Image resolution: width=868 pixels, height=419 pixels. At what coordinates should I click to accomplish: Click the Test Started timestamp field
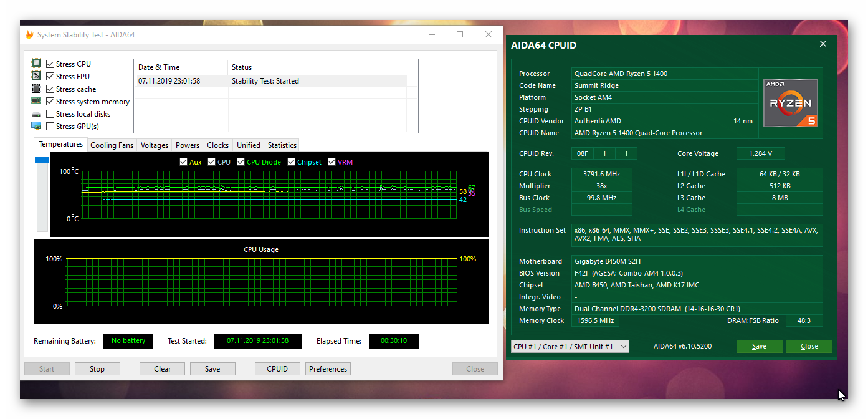click(258, 341)
